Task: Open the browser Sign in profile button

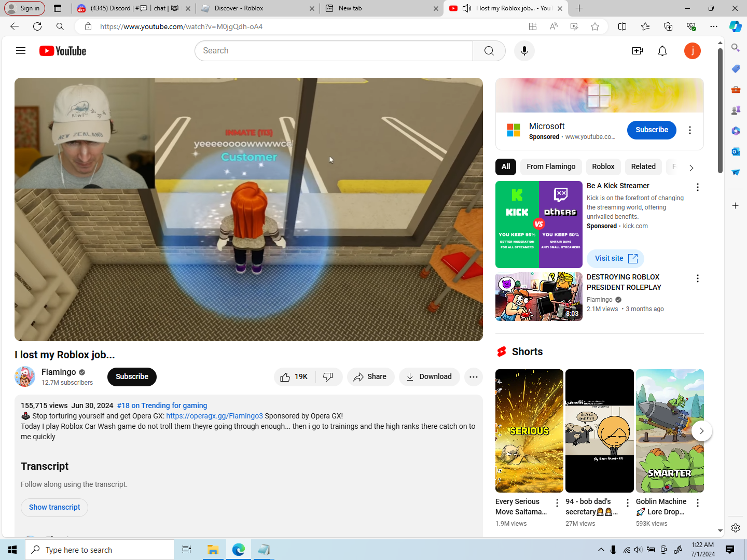Action: tap(24, 8)
